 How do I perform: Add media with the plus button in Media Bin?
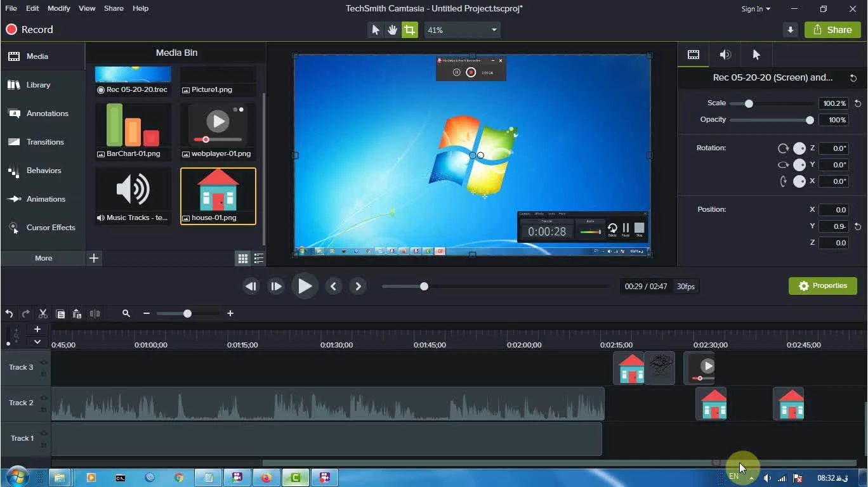coord(94,258)
